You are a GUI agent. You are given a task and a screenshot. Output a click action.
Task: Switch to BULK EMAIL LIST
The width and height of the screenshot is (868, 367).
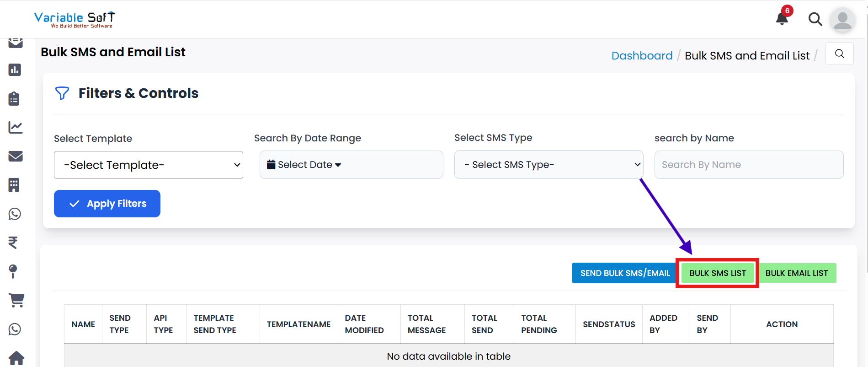(x=796, y=273)
